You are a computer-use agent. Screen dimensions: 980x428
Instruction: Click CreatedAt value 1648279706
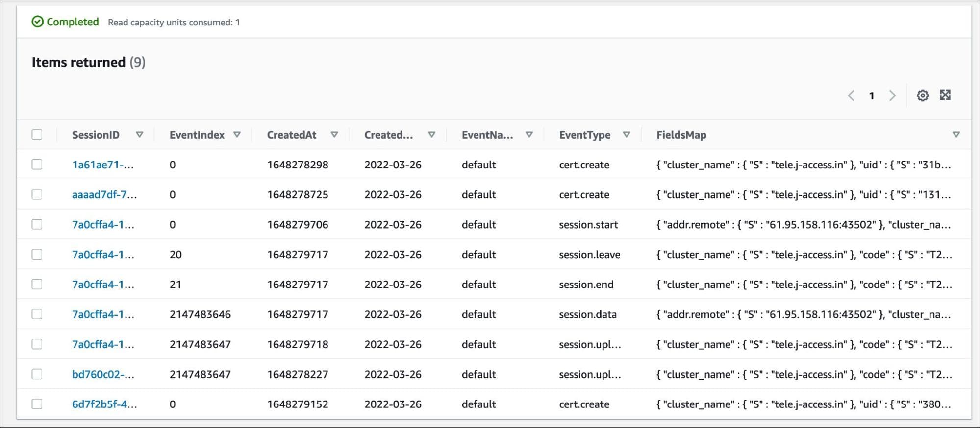click(298, 225)
